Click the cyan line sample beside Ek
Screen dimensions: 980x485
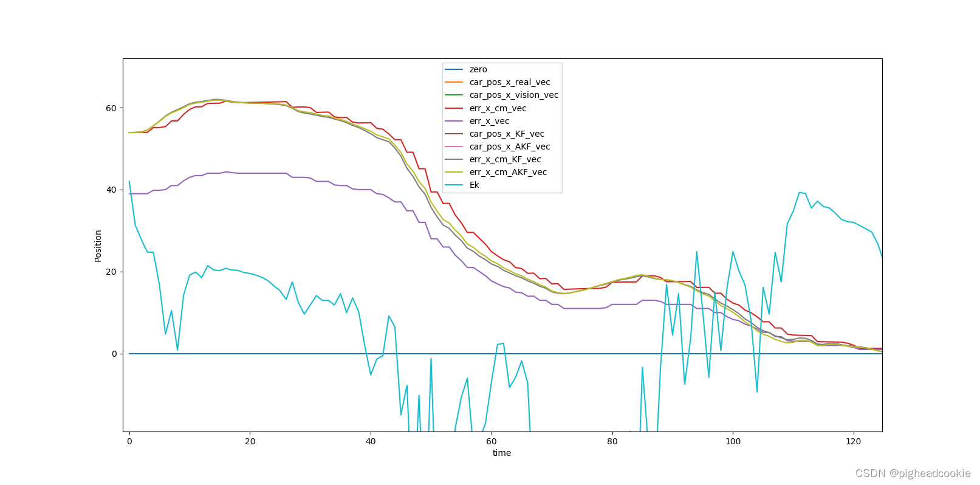tap(454, 185)
